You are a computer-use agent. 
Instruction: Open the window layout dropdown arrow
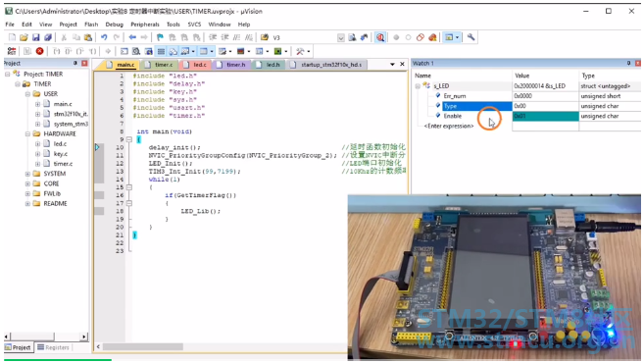click(x=457, y=37)
